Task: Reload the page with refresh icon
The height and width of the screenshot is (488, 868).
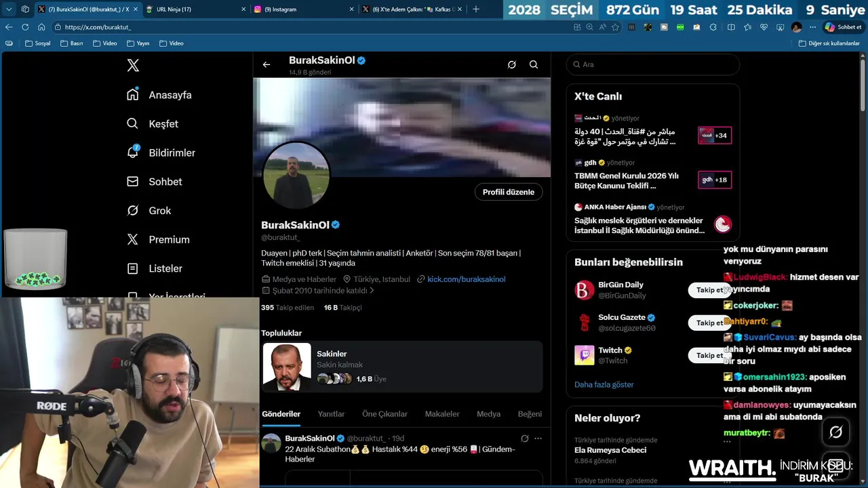Action: [x=25, y=27]
